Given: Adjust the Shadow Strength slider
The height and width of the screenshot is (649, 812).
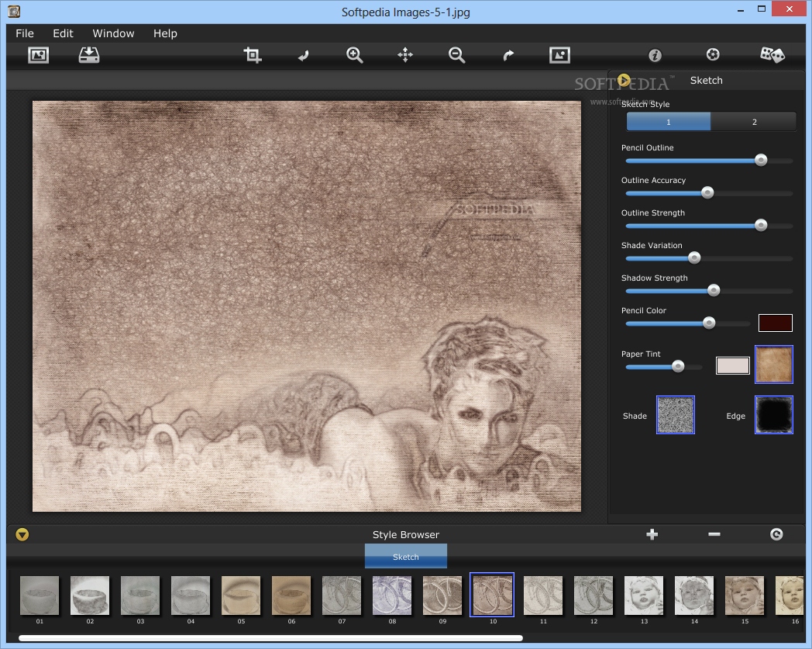Looking at the screenshot, I should [714, 290].
